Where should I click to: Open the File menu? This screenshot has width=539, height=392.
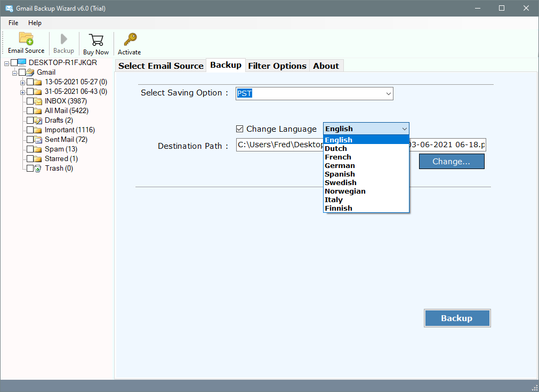click(13, 23)
